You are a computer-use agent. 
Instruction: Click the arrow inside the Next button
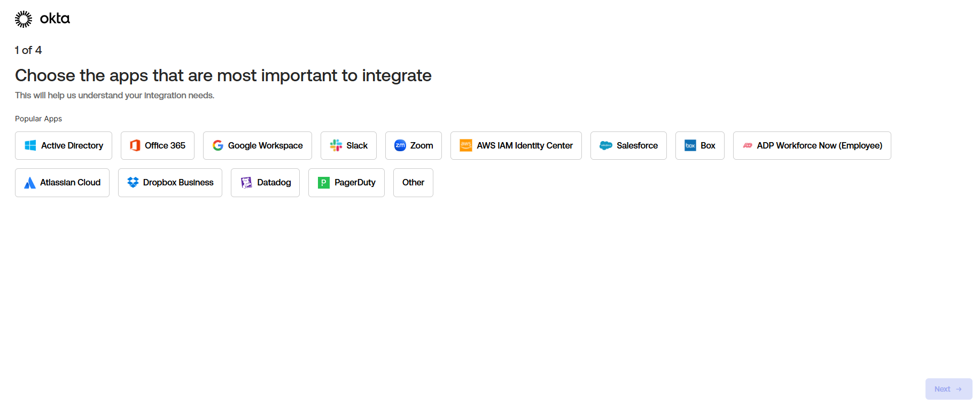(960, 389)
